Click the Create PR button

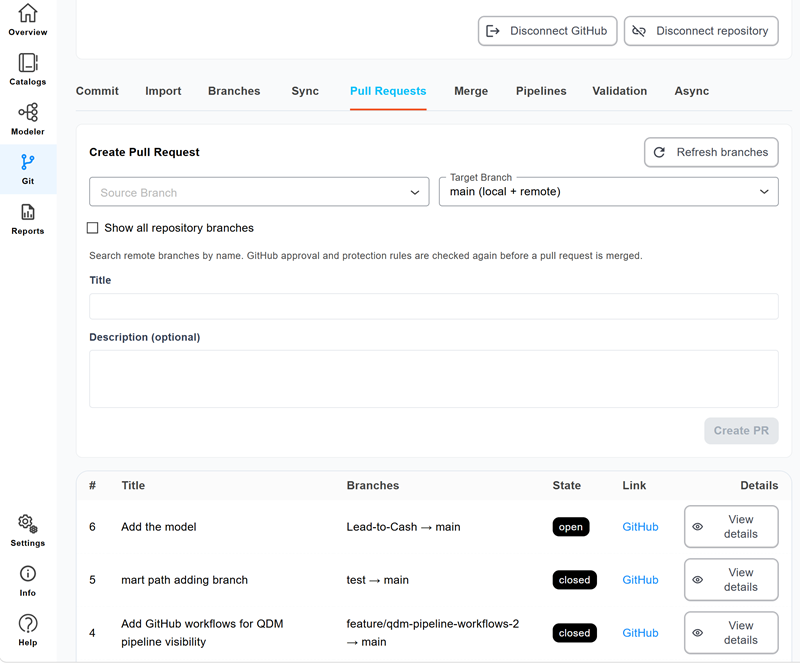741,431
